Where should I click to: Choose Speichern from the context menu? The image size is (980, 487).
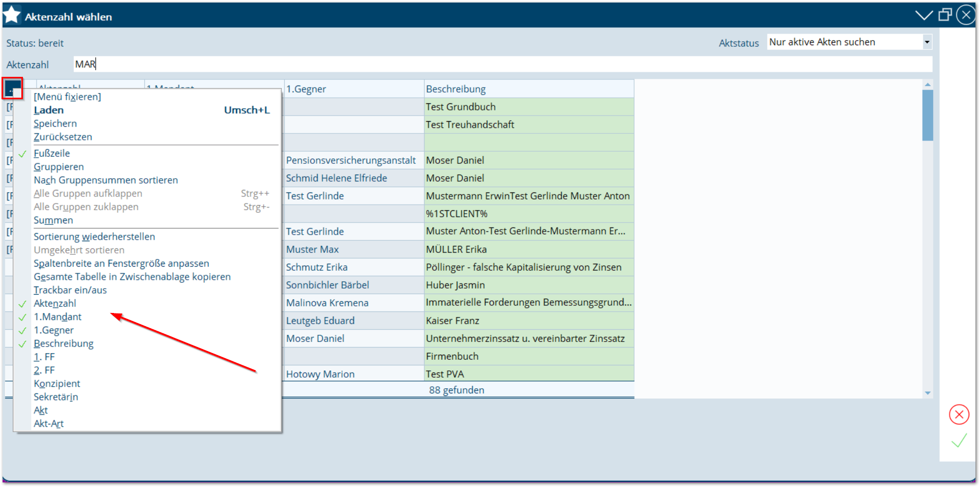[x=55, y=124]
